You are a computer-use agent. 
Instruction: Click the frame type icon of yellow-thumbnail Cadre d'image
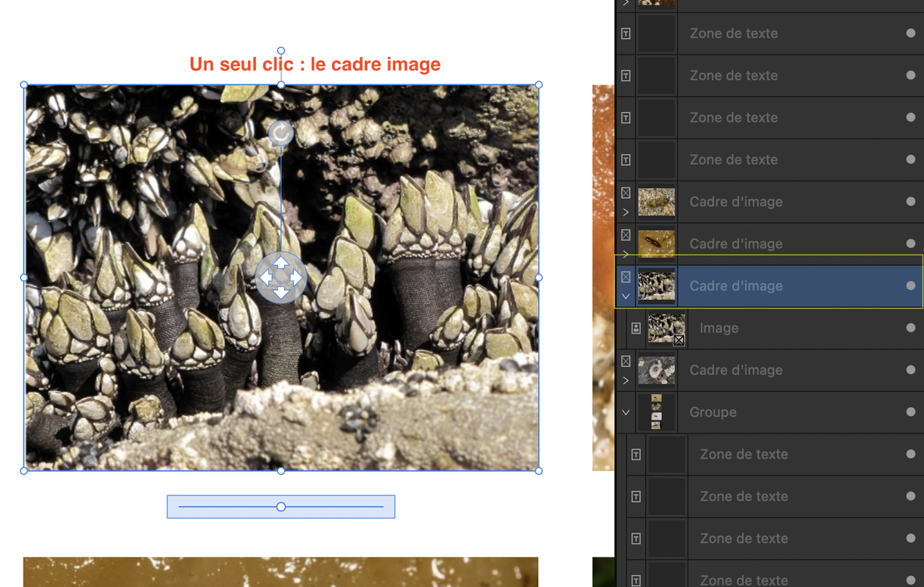coord(626,235)
